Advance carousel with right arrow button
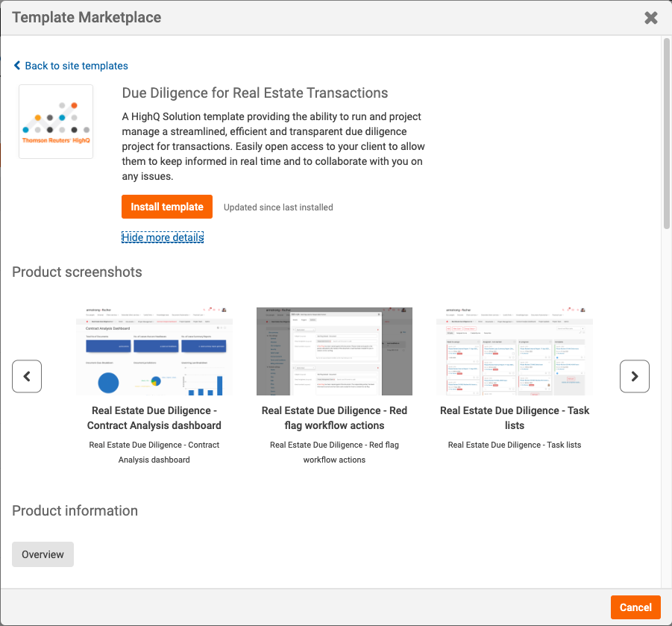 (634, 377)
